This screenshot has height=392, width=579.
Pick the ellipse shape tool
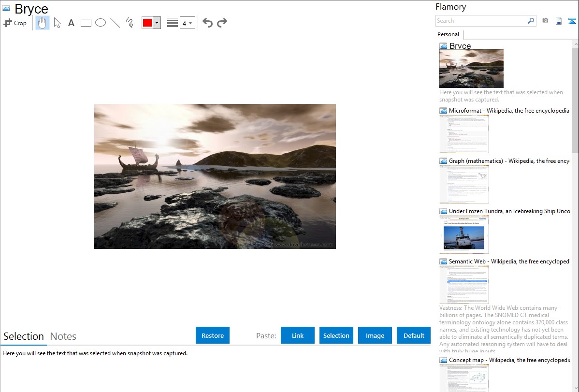[x=101, y=23]
